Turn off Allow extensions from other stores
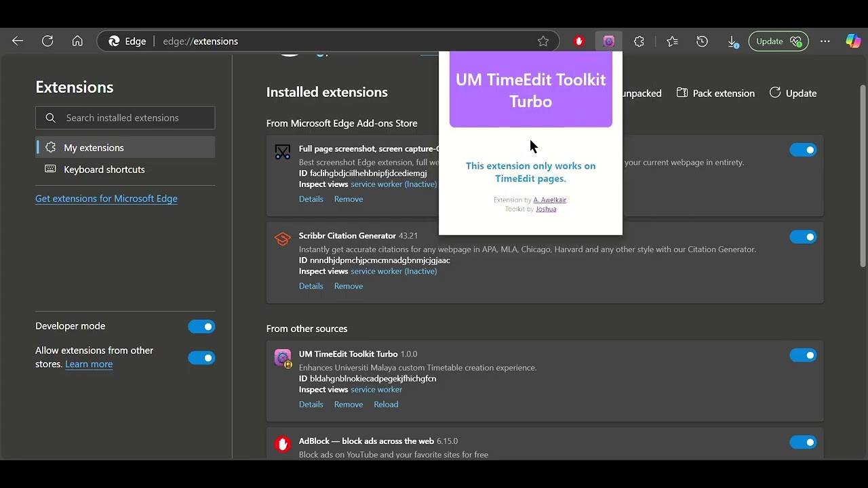The image size is (868, 488). click(201, 358)
